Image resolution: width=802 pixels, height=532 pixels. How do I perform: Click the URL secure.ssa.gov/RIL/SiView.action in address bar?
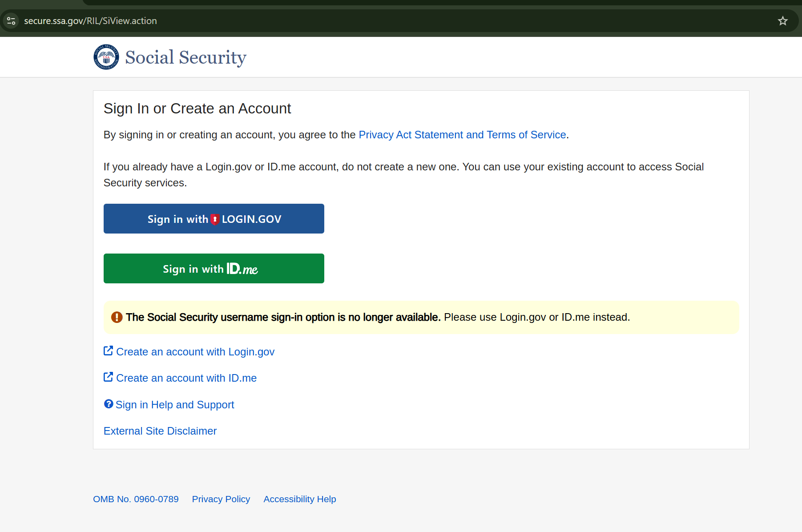[x=90, y=21]
